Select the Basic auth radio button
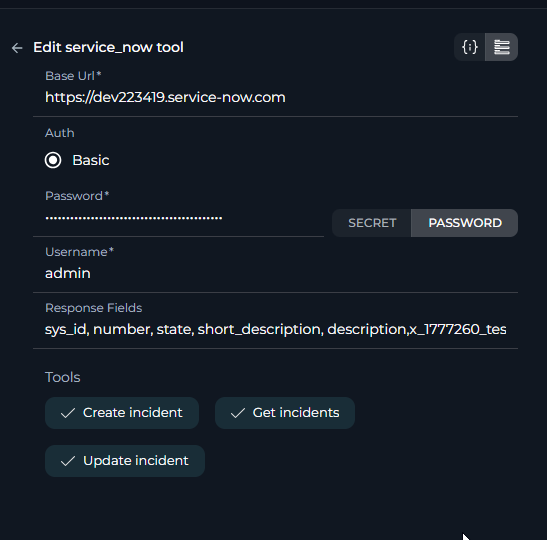Image resolution: width=547 pixels, height=540 pixels. tap(53, 160)
